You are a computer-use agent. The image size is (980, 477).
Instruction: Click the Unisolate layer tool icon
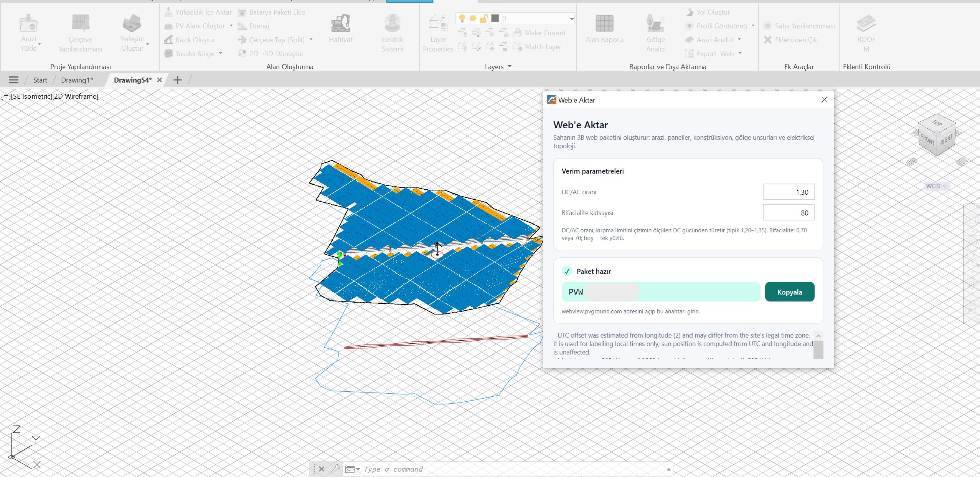click(476, 47)
